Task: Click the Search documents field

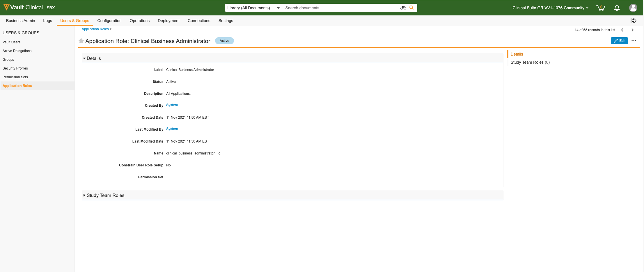Action: pos(341,8)
